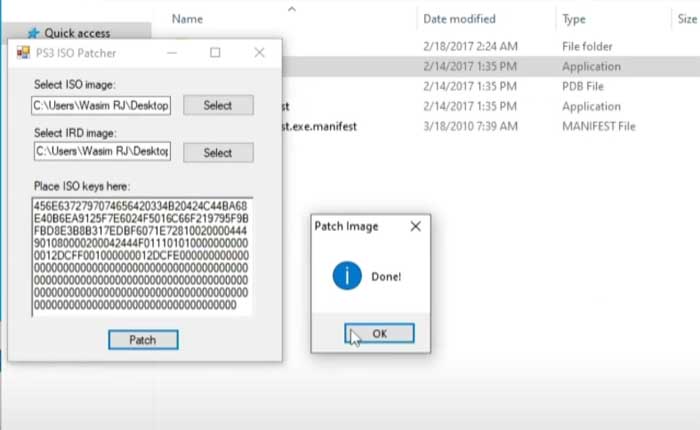Sort files by the Date modified column
The width and height of the screenshot is (700, 430).
[459, 19]
